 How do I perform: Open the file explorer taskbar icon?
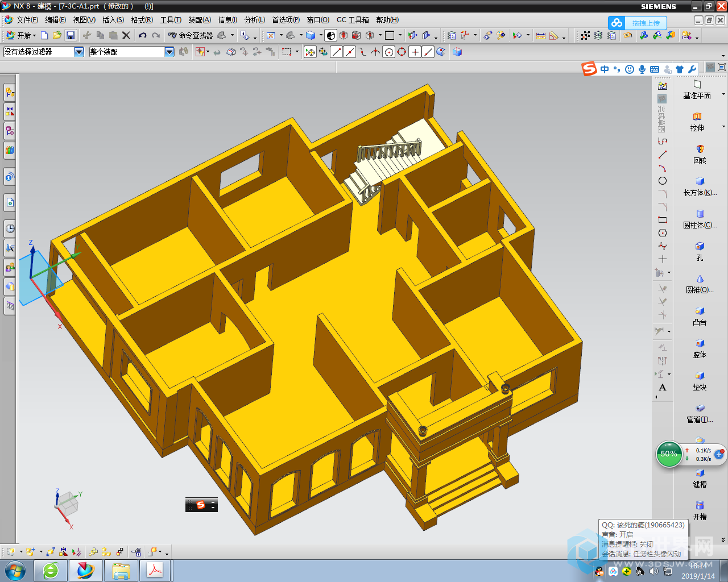(121, 570)
